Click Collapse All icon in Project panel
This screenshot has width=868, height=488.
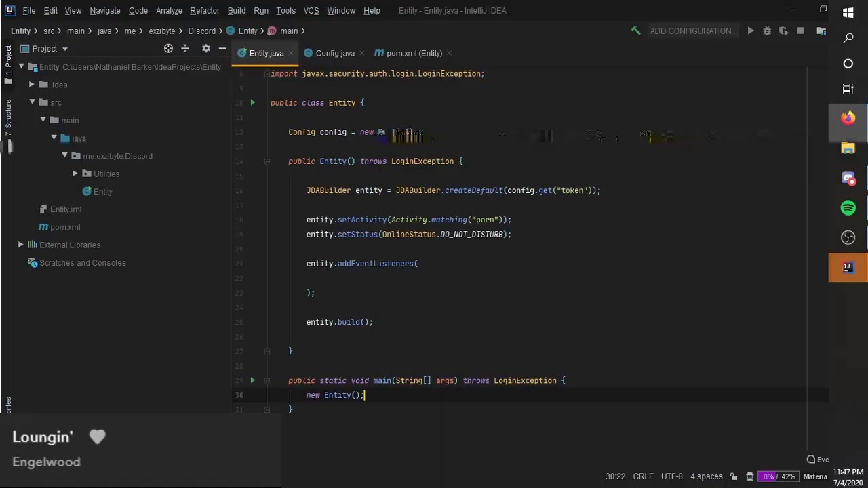(x=185, y=48)
